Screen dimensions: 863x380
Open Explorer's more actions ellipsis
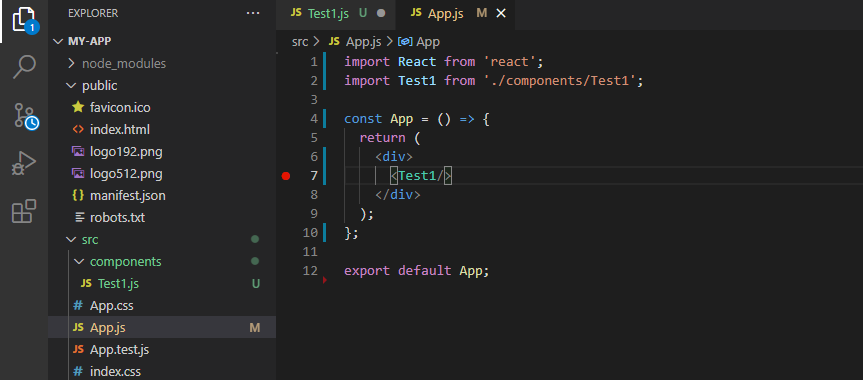[x=253, y=13]
